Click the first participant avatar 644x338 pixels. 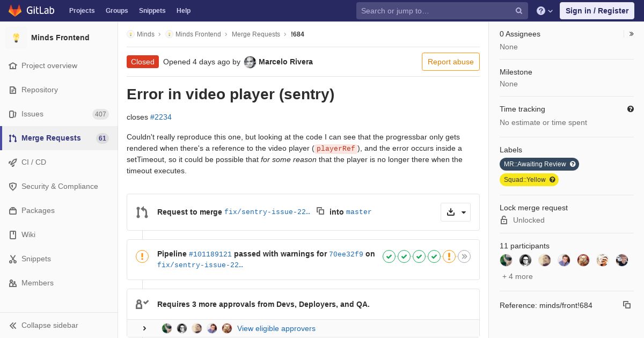pyautogui.click(x=506, y=260)
